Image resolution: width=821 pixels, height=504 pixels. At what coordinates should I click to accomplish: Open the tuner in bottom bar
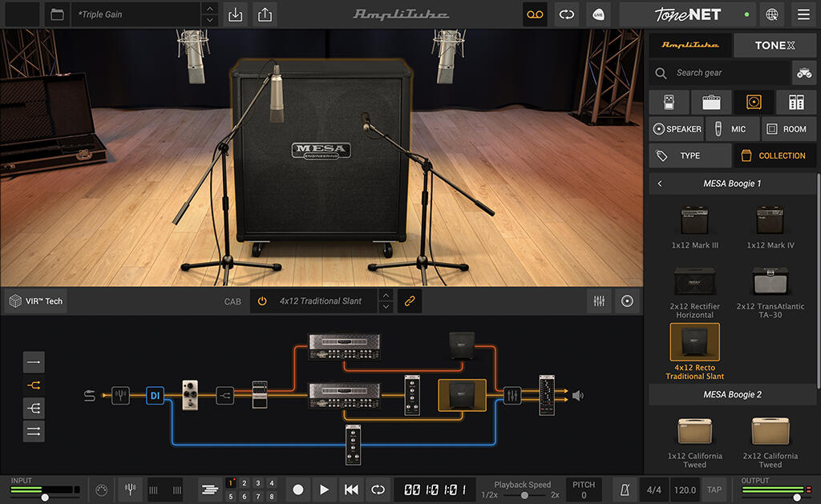point(129,489)
